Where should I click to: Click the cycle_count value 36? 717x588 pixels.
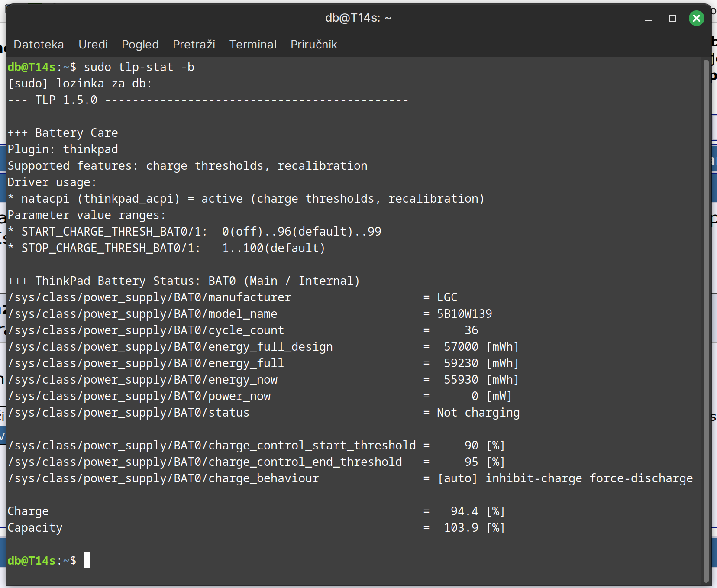[472, 330]
